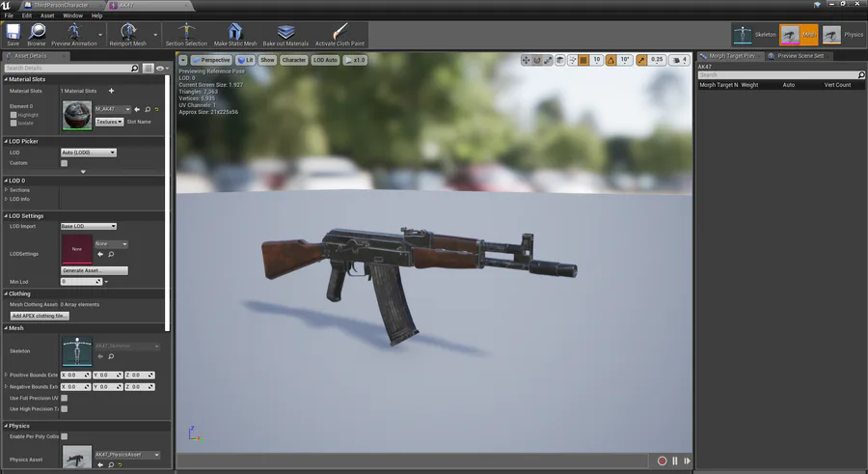
Task: Open M_AK47 material dropdown
Action: [113, 109]
